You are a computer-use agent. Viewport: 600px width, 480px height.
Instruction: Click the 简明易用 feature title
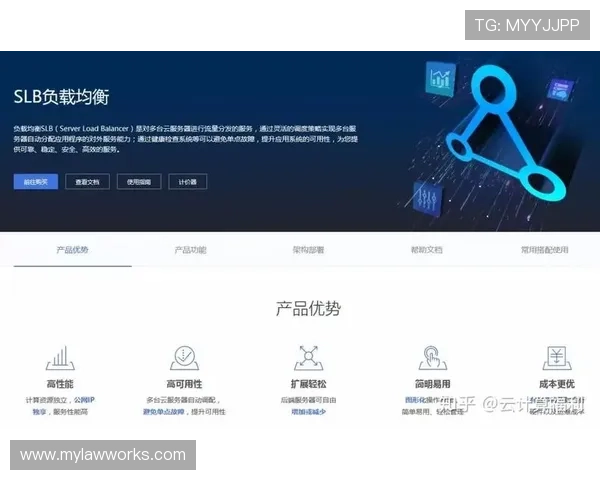click(x=433, y=384)
